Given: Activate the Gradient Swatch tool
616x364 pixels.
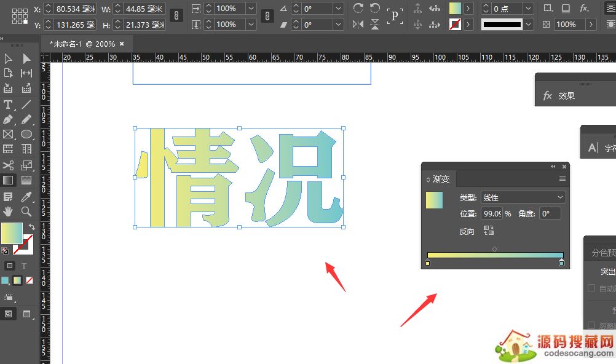Looking at the screenshot, I should tap(8, 181).
